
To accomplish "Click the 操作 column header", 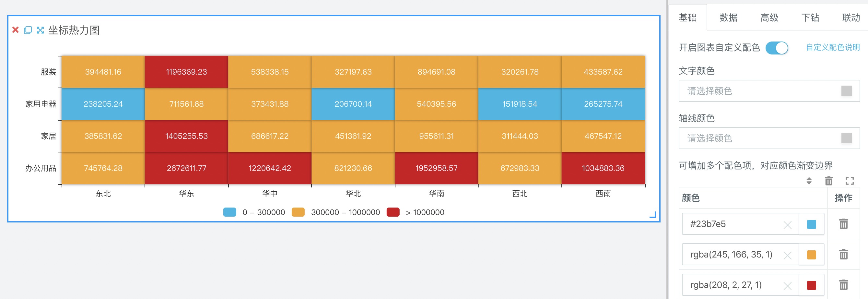I will coord(843,198).
